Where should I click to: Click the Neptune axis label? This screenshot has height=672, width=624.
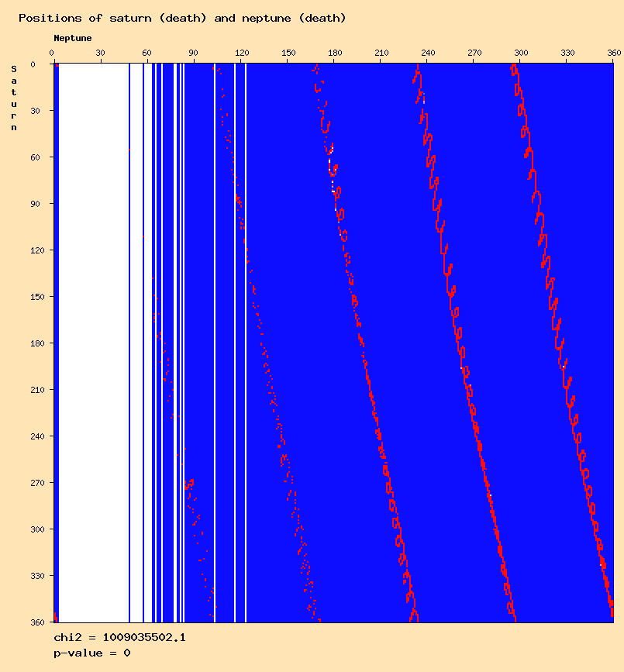point(73,38)
